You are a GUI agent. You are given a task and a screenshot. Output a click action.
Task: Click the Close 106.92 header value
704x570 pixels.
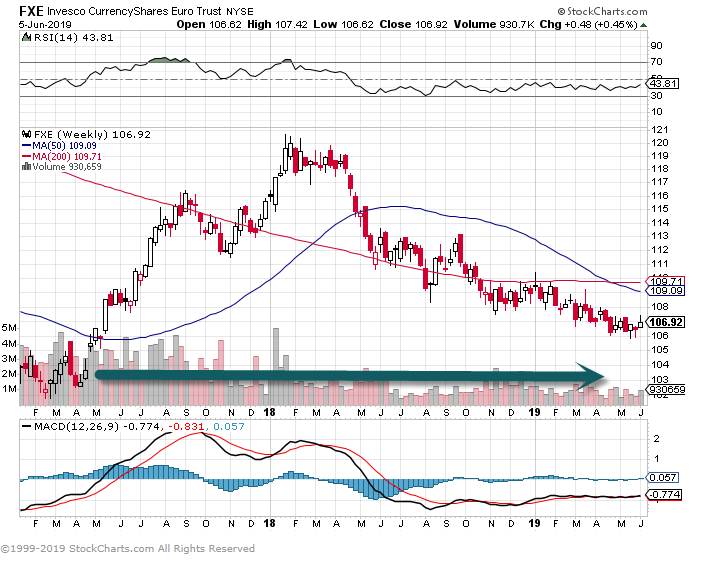tap(413, 24)
